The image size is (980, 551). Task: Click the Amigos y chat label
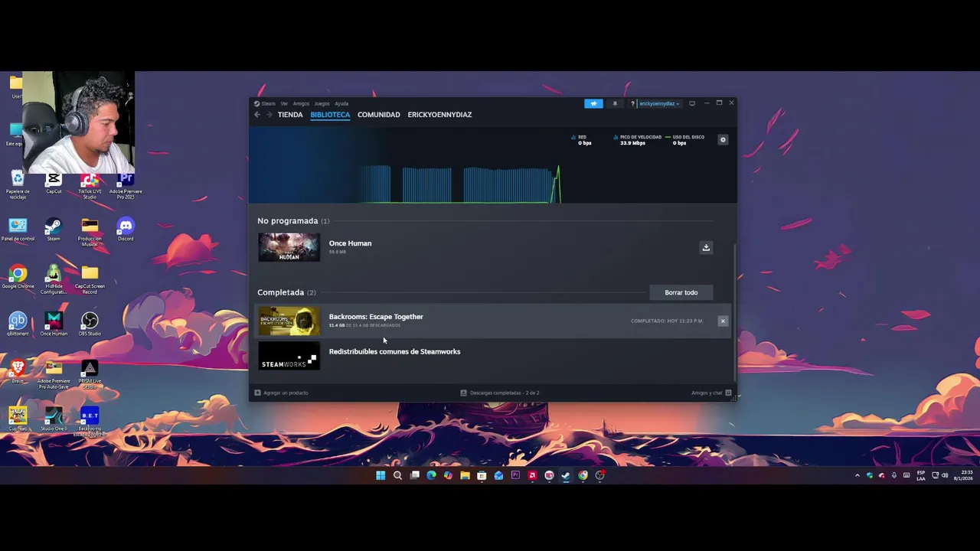707,393
